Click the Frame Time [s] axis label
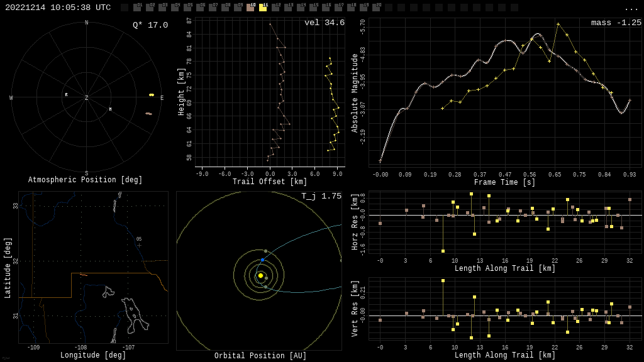The image size is (644, 362). coord(505,182)
